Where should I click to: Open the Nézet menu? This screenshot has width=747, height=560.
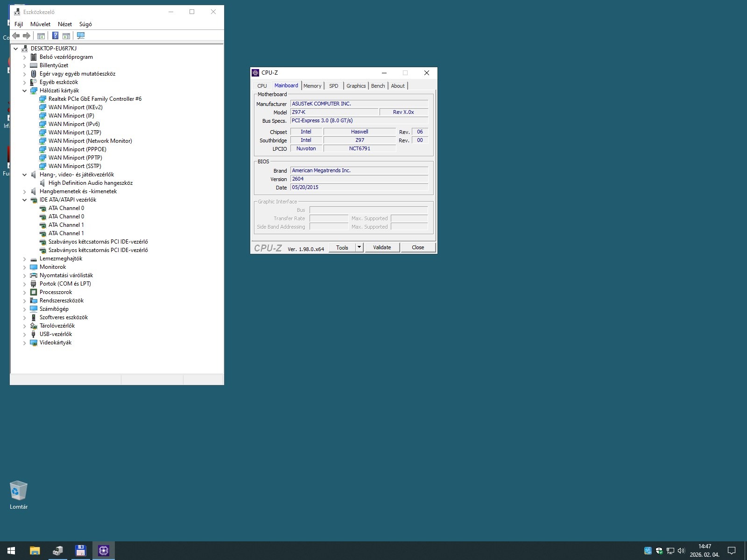click(65, 24)
